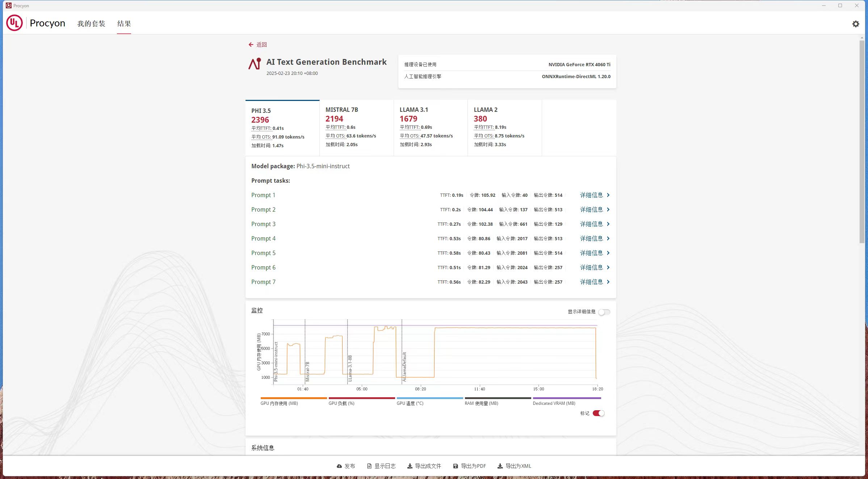Click the Prompt 6 label
Screen dimensions: 868x479
click(263, 267)
